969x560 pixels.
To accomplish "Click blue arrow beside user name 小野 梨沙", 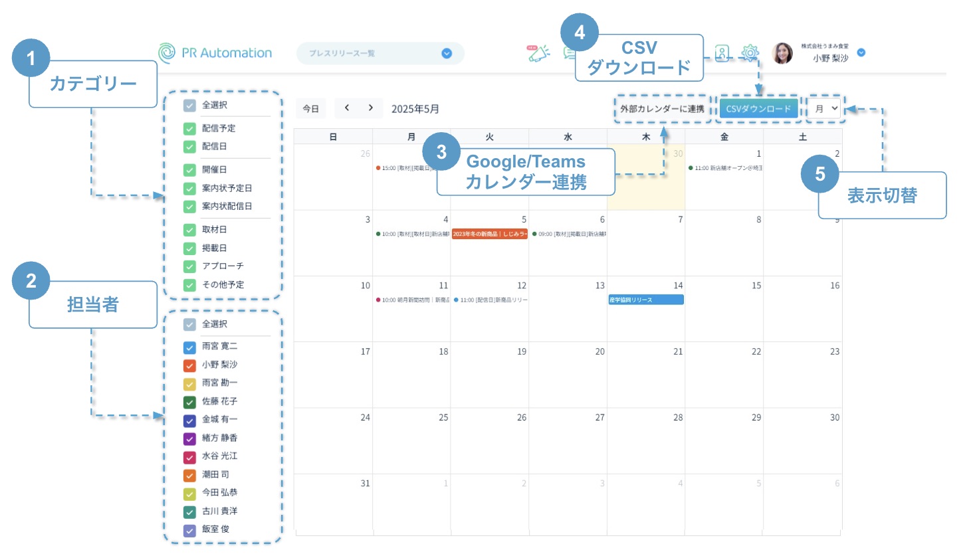I will tap(861, 52).
